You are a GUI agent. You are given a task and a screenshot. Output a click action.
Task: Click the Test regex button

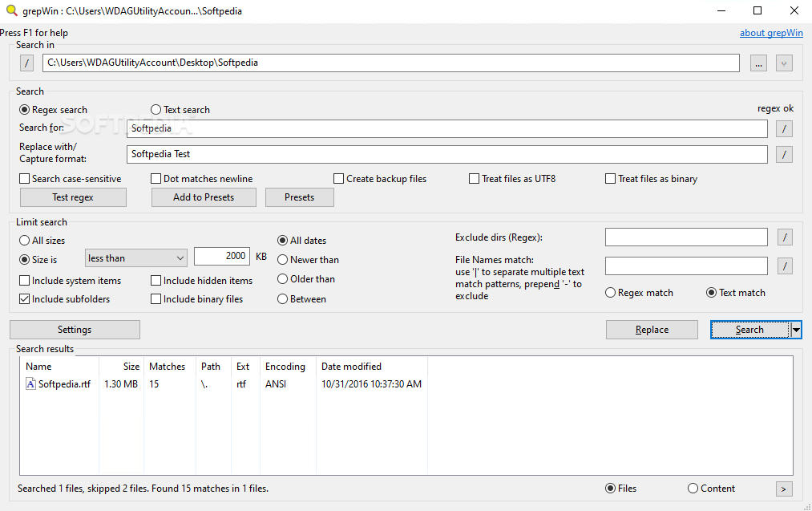point(73,197)
